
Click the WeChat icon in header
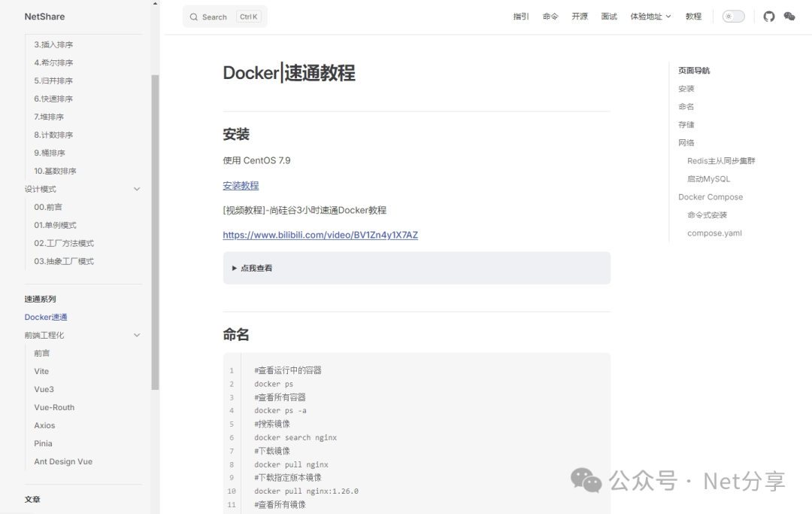click(x=789, y=17)
